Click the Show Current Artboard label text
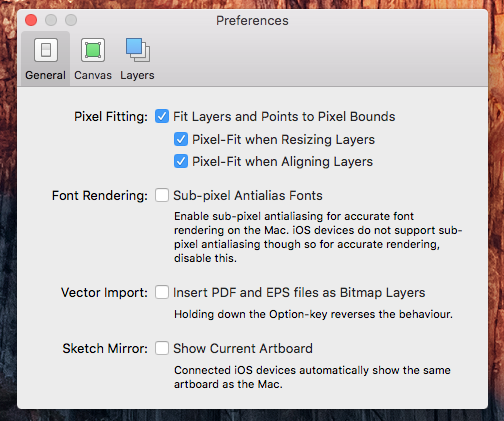Viewport: 504px width, 421px height. tap(243, 349)
